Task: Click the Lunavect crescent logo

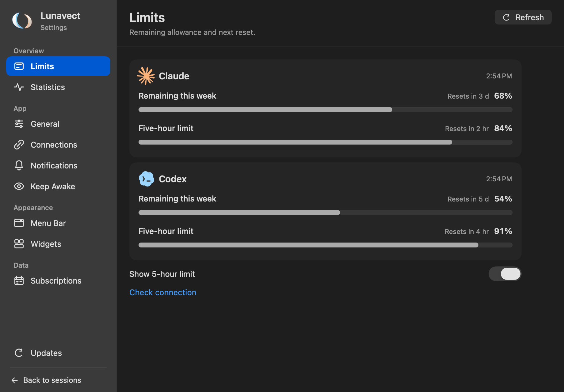Action: point(22,21)
